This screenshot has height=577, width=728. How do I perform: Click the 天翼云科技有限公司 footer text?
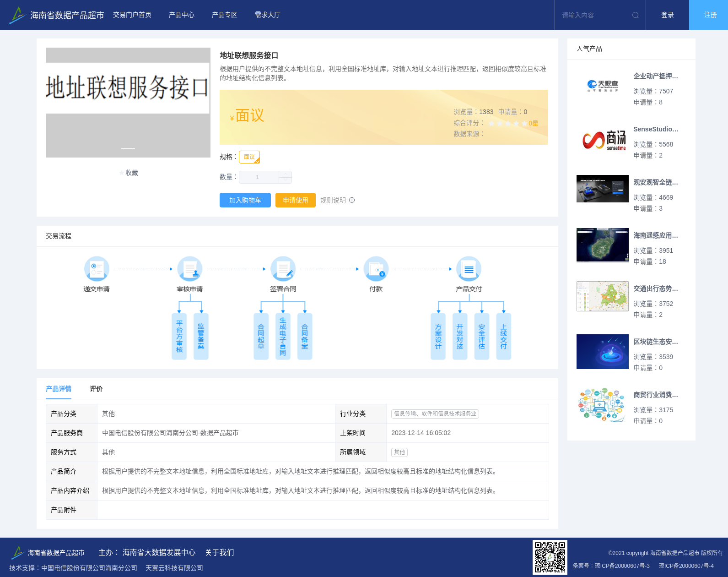click(x=174, y=568)
